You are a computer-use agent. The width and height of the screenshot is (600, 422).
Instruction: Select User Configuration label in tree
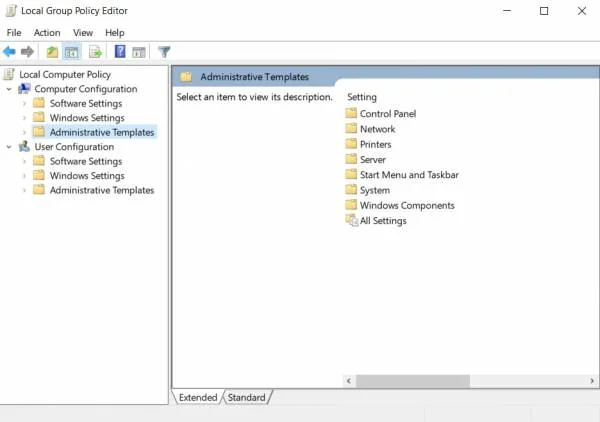[74, 147]
